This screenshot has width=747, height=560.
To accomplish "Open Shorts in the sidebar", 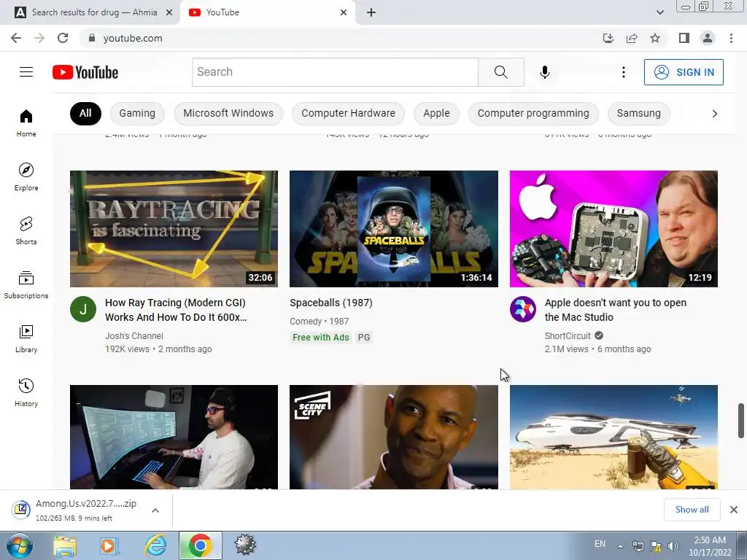I will tap(26, 231).
